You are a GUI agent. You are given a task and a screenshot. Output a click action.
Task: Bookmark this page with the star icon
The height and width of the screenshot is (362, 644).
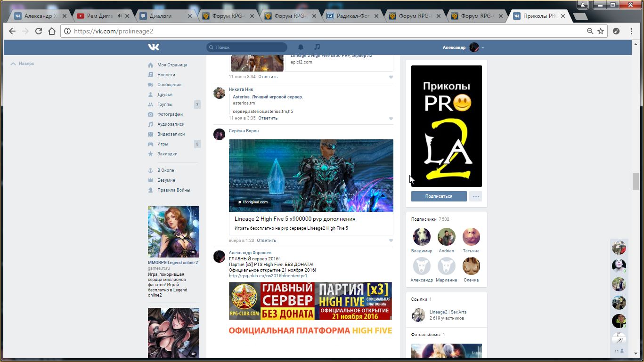click(x=601, y=31)
